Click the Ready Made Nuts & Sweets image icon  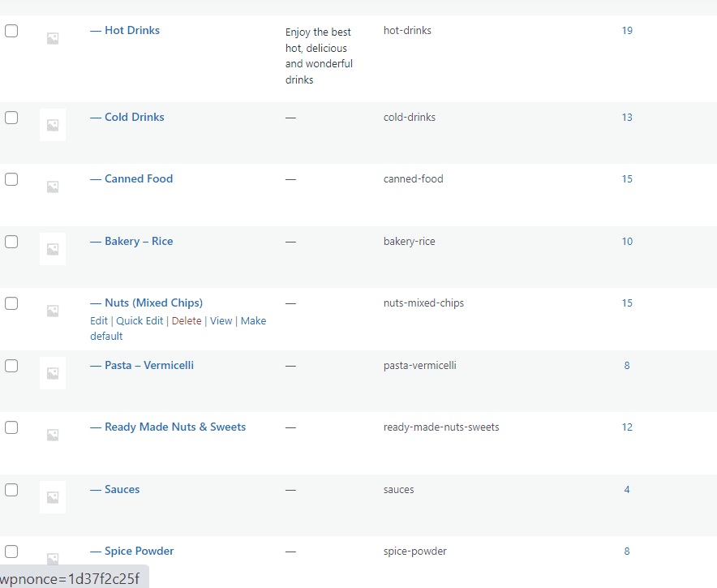(53, 435)
